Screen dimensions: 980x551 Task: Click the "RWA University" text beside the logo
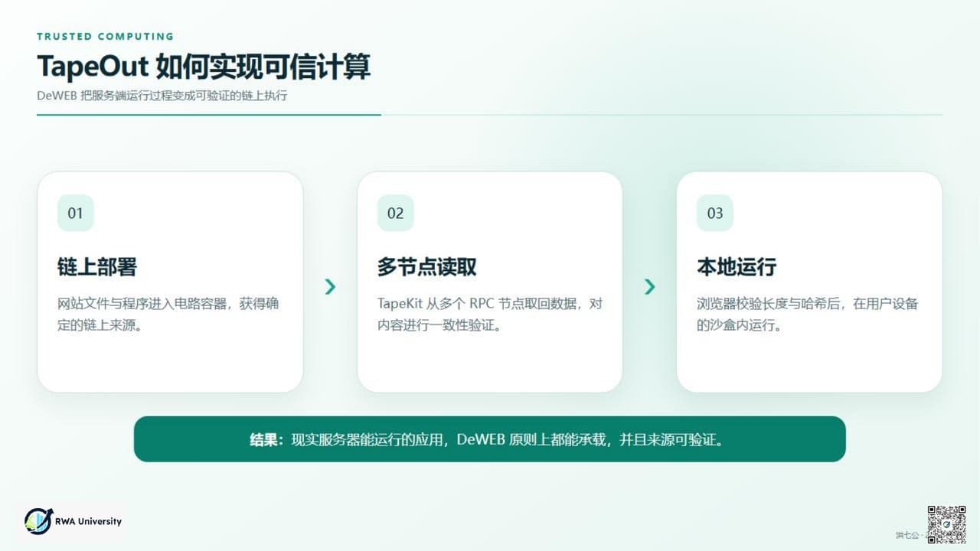(88, 521)
